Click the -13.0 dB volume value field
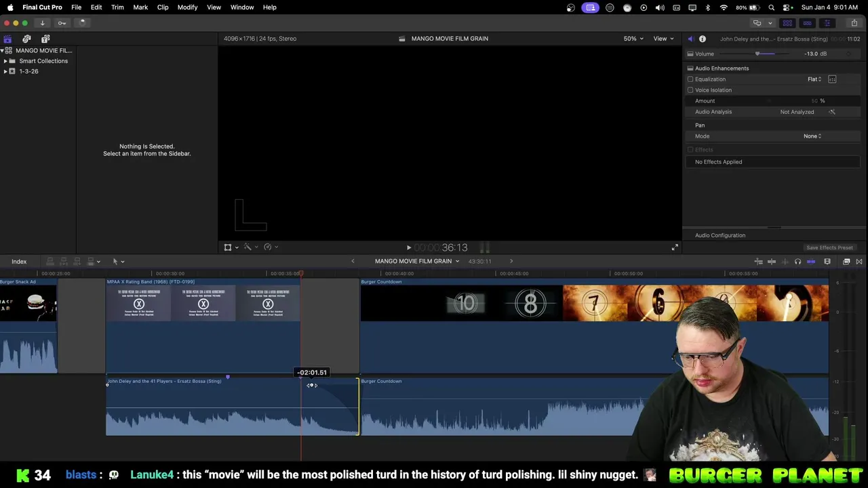Viewport: 868px width, 488px height. 815,54
